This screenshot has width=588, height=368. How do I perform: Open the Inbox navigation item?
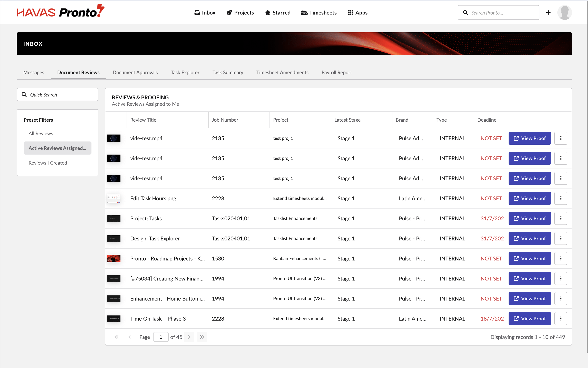click(205, 13)
